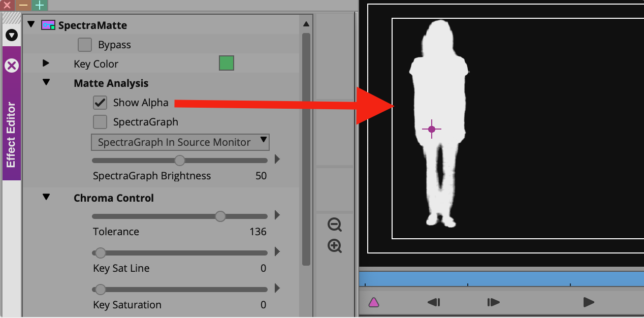
Task: Collapse the Matte Analysis section
Action: point(46,82)
